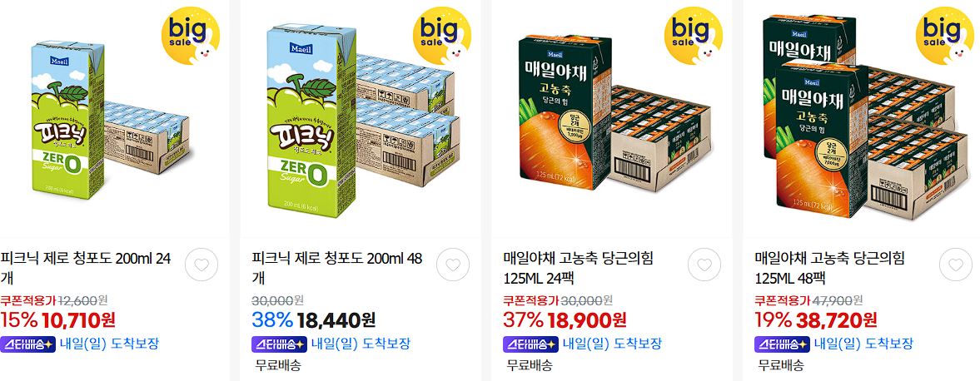Click big sale badge on 매일야채 24팩 image
This screenshot has width=980, height=381.
pos(694,36)
